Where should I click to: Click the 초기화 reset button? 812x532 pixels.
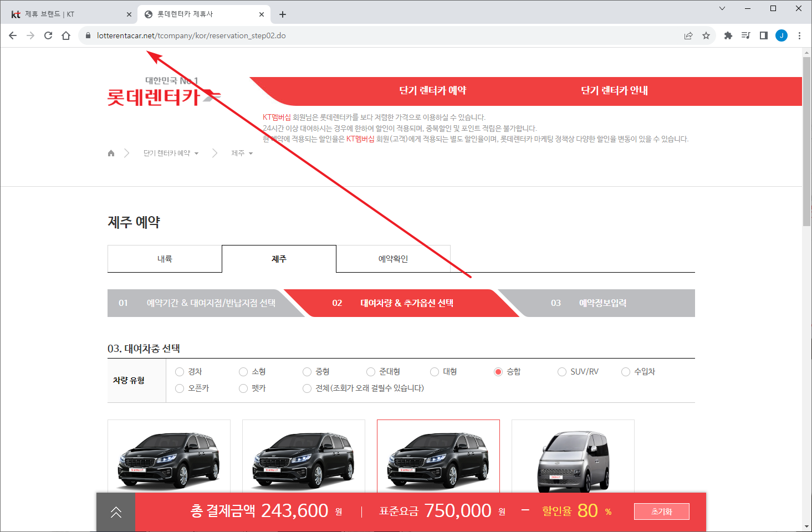click(662, 511)
